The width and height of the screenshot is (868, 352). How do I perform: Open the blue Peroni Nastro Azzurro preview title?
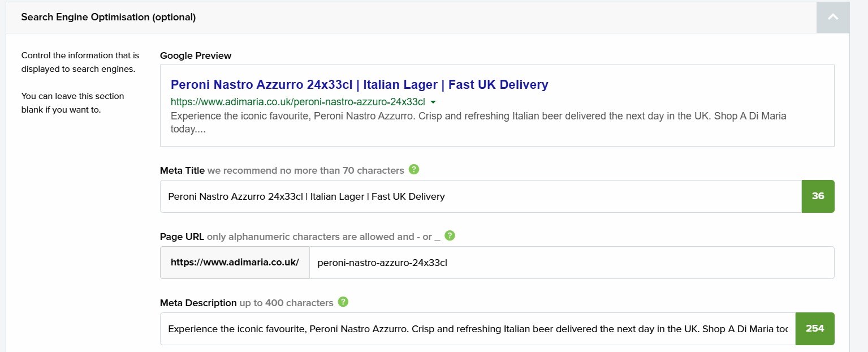pos(360,85)
